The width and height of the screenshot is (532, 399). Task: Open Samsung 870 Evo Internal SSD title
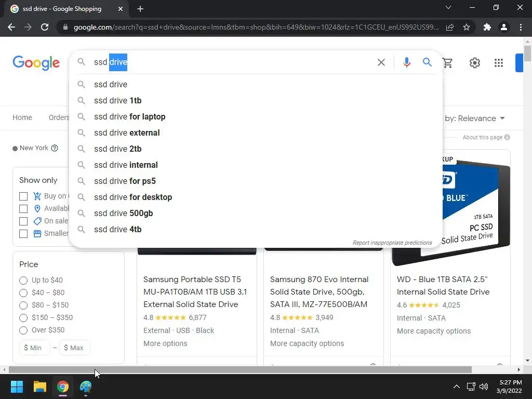319,292
